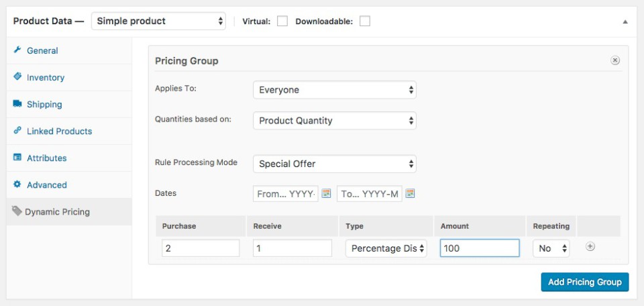This screenshot has height=306, width=644.
Task: Click the Advanced gear icon
Action: pyautogui.click(x=17, y=185)
